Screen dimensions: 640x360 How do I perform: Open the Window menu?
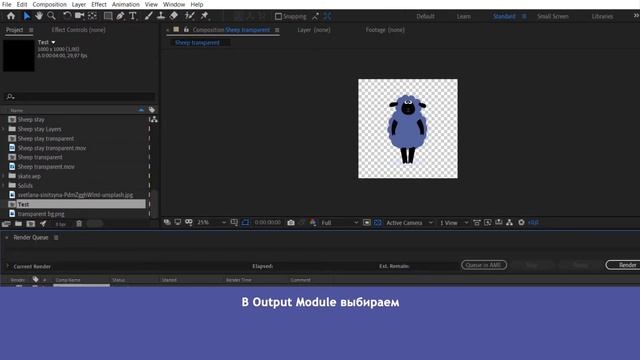(x=174, y=4)
